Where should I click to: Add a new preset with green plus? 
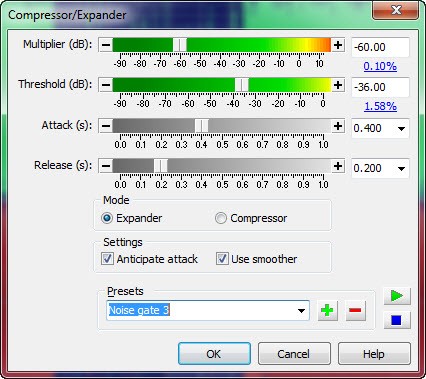coord(327,310)
